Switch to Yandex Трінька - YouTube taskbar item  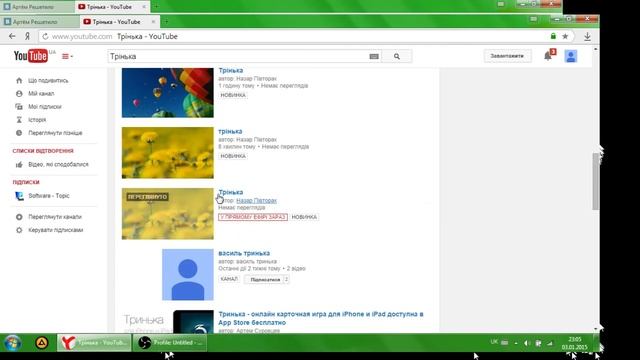point(94,342)
